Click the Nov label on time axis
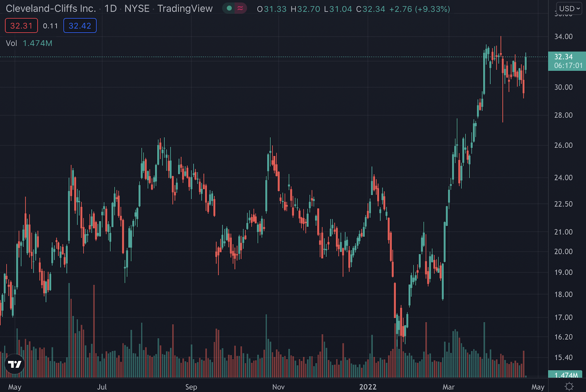 [278, 387]
